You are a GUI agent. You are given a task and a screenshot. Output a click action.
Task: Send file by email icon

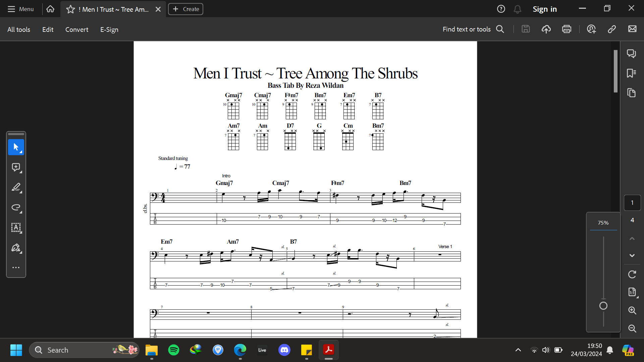click(x=632, y=29)
